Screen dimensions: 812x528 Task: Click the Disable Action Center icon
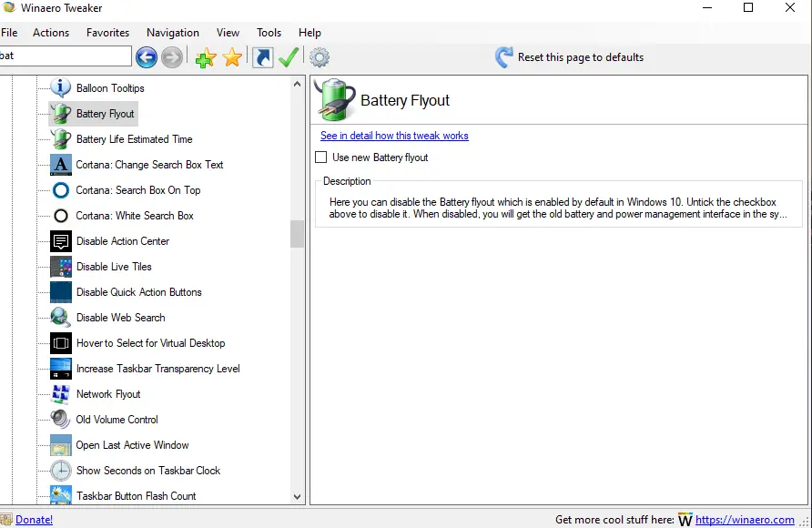61,240
